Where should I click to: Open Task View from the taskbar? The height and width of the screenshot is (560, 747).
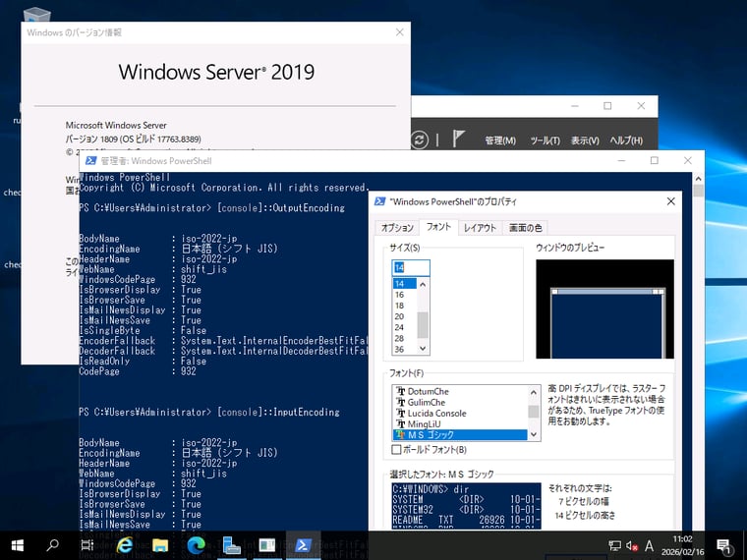coord(87,545)
